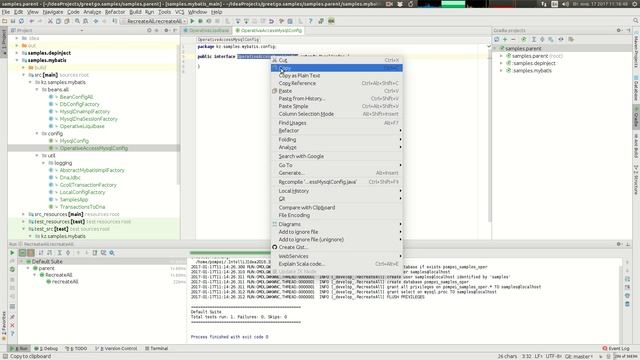This screenshot has width=640, height=360.
Task: Collapse the beans.all package node
Action: [x=37, y=90]
